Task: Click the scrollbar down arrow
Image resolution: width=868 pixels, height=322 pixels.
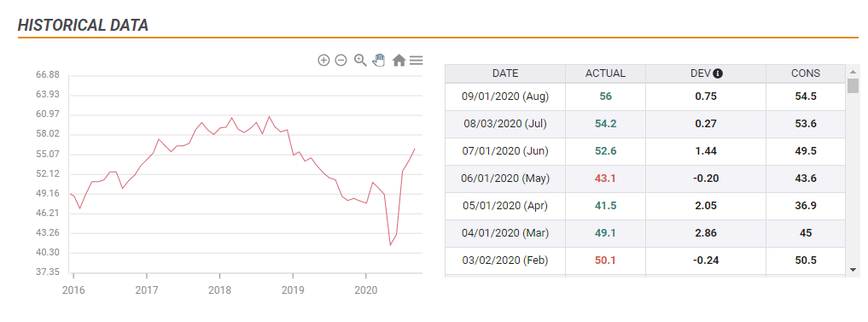Action: click(853, 269)
